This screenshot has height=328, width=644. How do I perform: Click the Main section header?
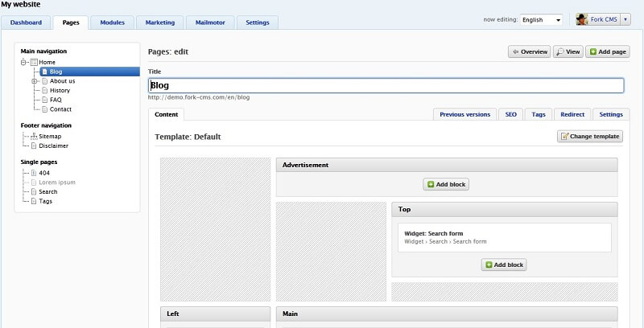(x=447, y=314)
